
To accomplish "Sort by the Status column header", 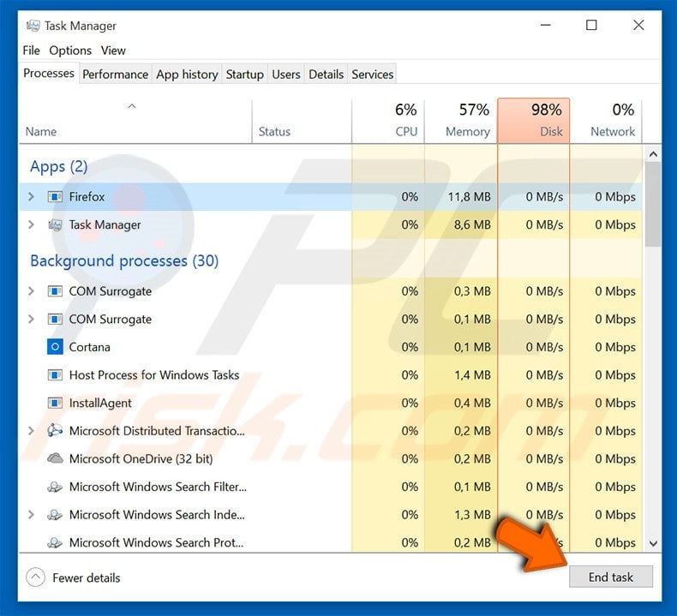I will pyautogui.click(x=302, y=122).
